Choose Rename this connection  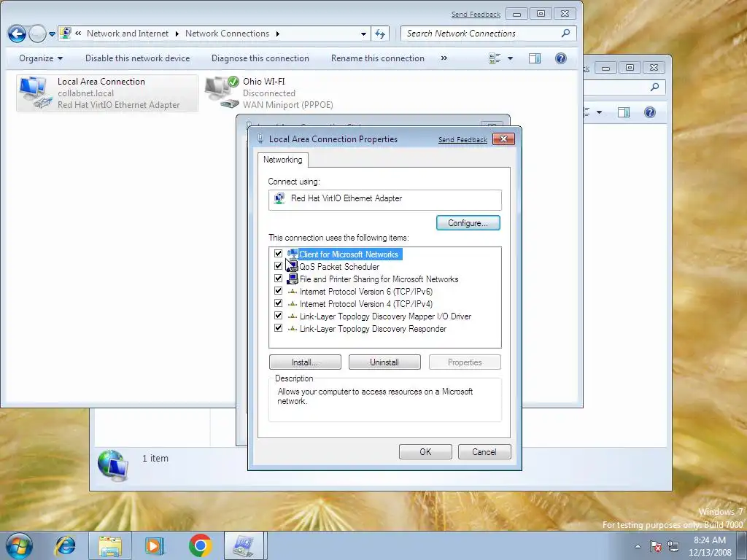point(377,58)
